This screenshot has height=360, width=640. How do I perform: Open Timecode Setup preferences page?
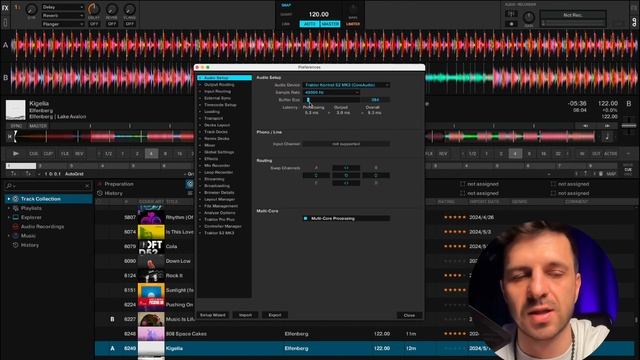tap(220, 105)
